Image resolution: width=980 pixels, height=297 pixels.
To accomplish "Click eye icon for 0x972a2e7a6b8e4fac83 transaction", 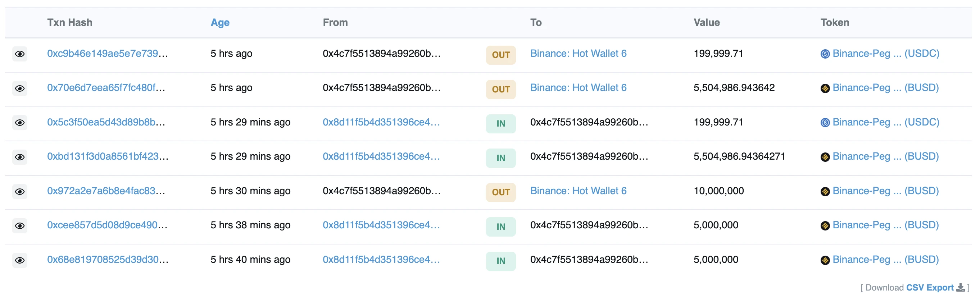I will [20, 191].
